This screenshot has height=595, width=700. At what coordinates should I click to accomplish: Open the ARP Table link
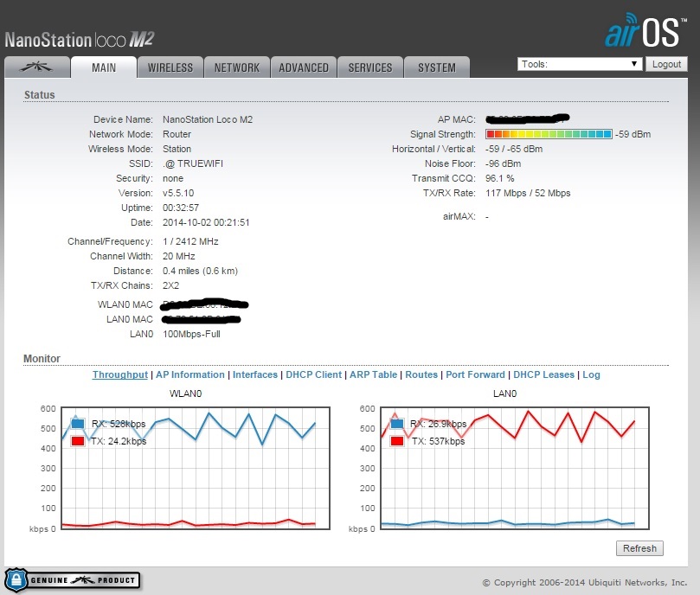(x=373, y=374)
